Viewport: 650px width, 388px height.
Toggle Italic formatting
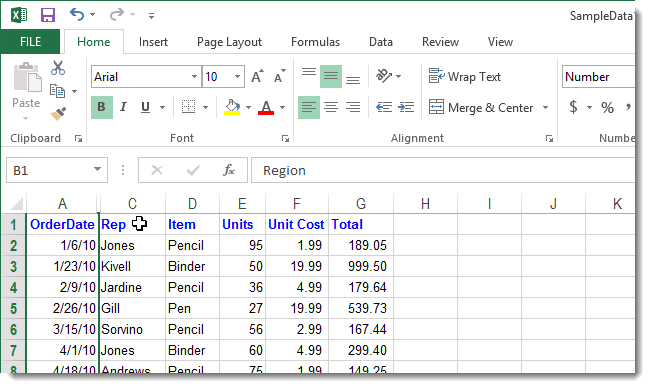point(123,107)
